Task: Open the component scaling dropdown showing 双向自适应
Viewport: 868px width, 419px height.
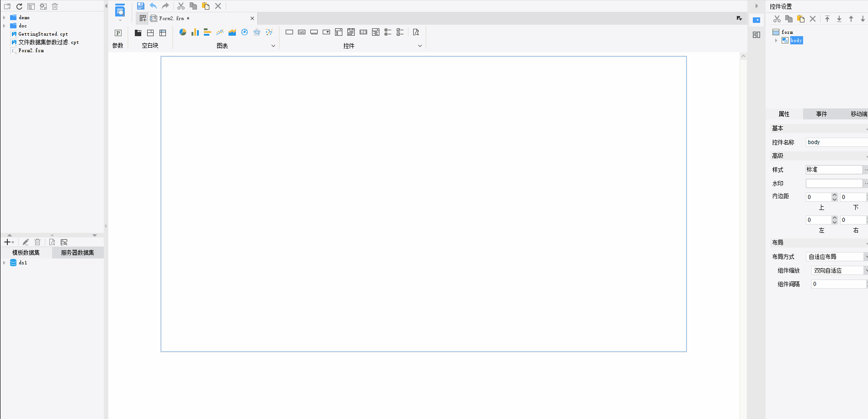Action: click(840, 270)
